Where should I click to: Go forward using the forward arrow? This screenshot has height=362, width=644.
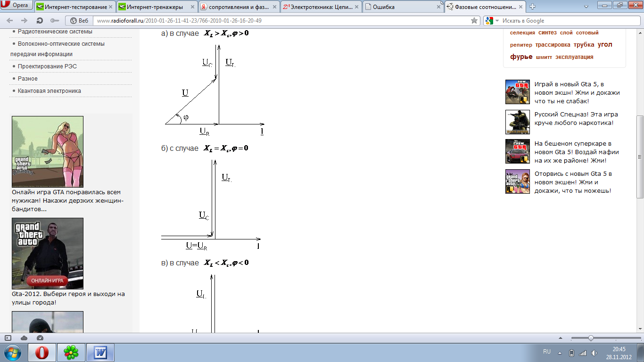point(25,21)
